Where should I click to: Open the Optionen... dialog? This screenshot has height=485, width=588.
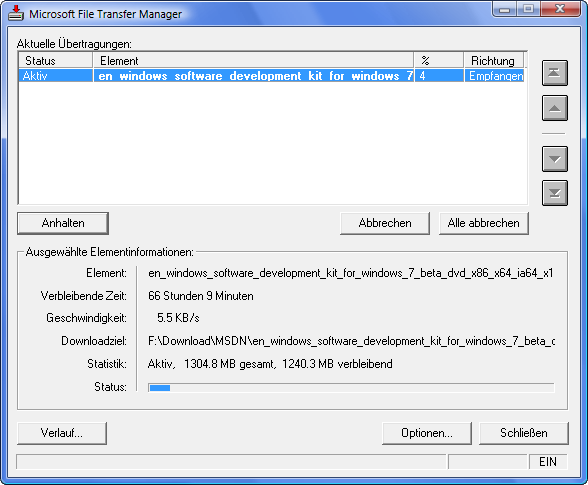coord(427,433)
